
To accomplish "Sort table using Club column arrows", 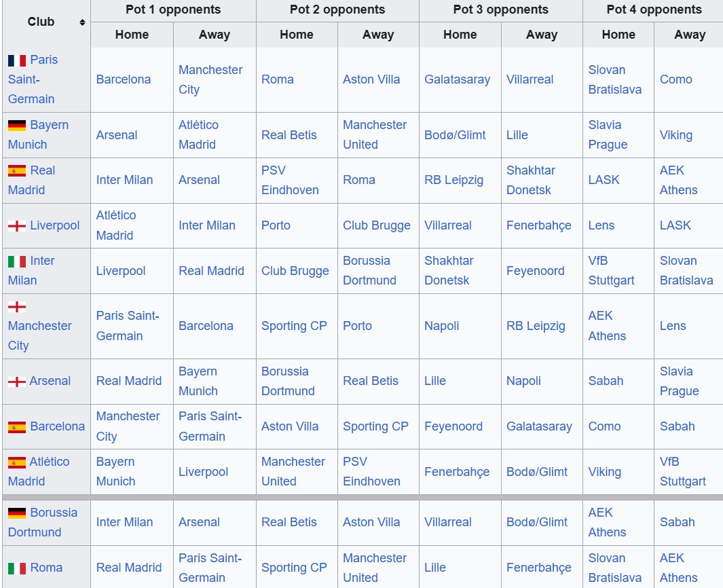I will tap(83, 22).
